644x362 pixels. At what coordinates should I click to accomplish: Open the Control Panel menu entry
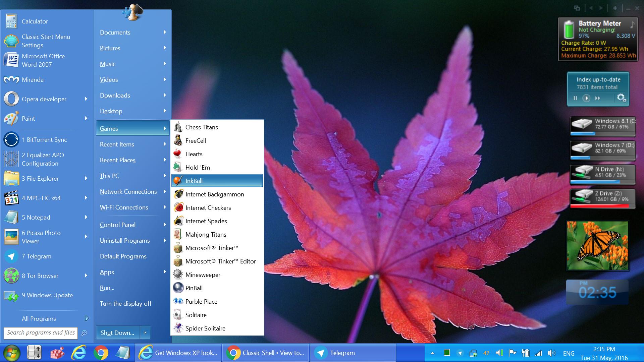(x=118, y=225)
